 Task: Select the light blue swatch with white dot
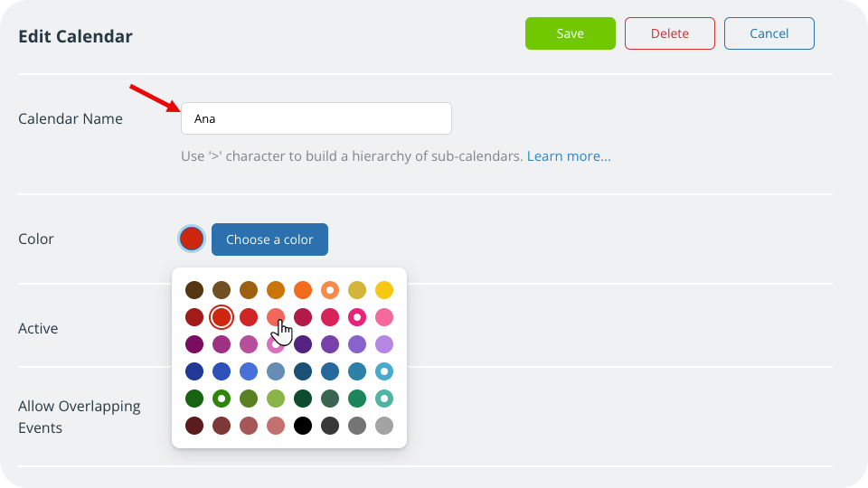(384, 371)
